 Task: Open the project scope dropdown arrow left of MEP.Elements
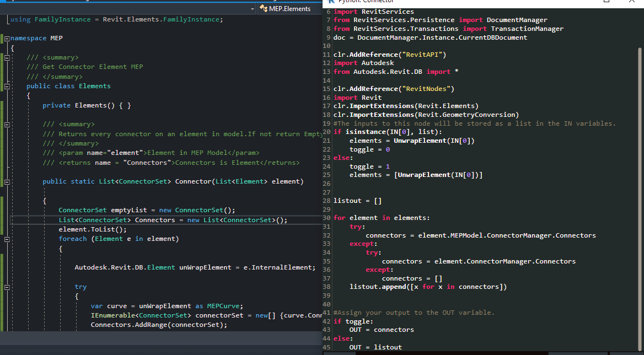253,9
